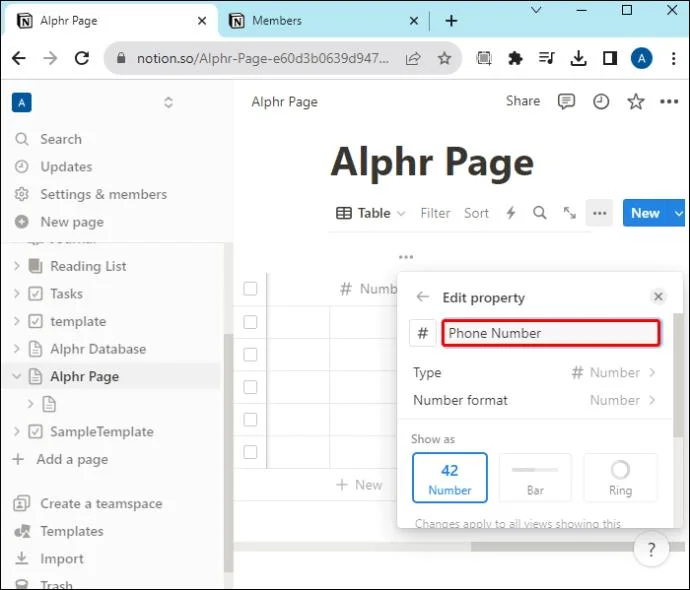Expand the Tasks sidebar item

point(17,294)
